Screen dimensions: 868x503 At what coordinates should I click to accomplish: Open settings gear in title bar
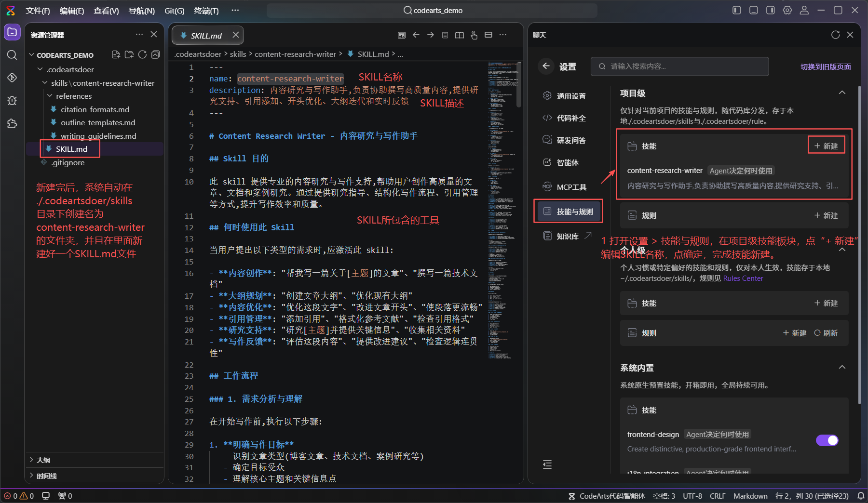[787, 10]
